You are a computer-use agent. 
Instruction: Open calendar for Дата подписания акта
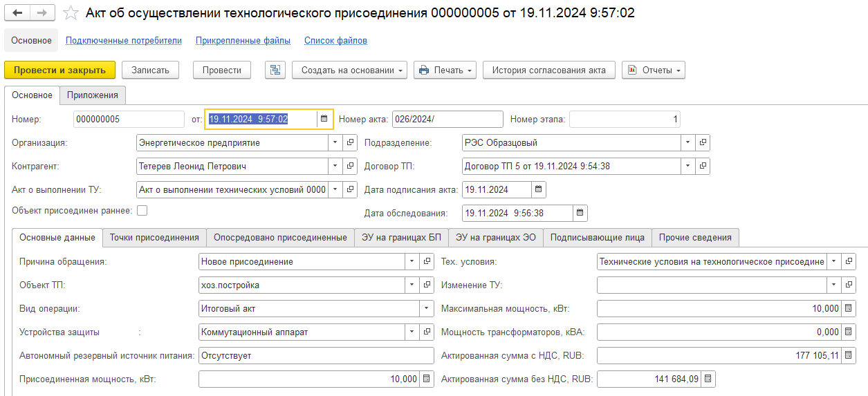539,189
